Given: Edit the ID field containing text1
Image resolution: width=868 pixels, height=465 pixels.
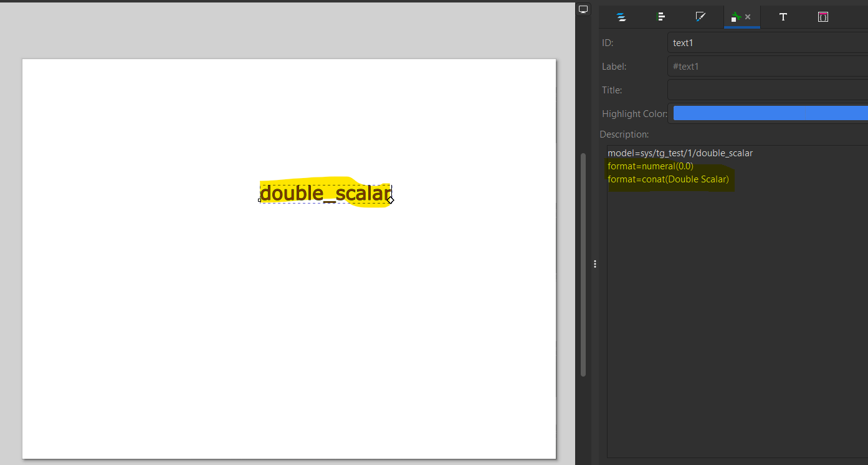Looking at the screenshot, I should pyautogui.click(x=768, y=43).
